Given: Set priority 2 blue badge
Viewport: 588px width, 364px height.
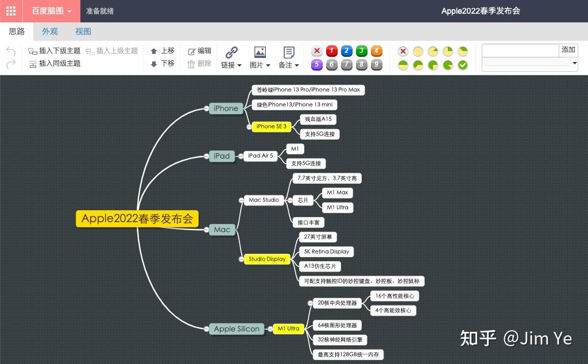Looking at the screenshot, I should pyautogui.click(x=346, y=51).
